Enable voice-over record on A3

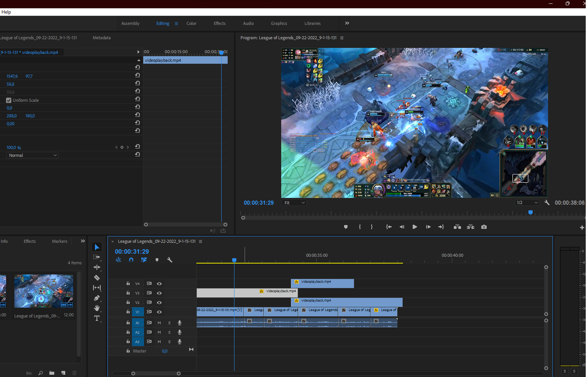point(180,342)
